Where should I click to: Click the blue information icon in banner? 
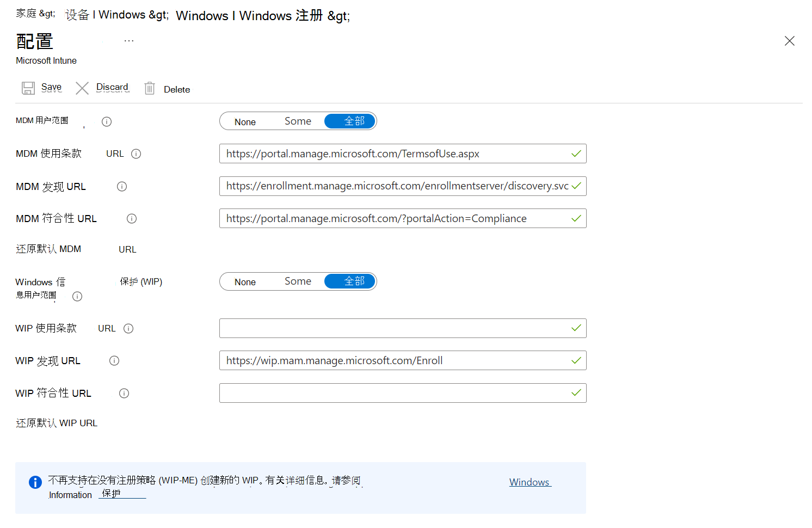[35, 482]
